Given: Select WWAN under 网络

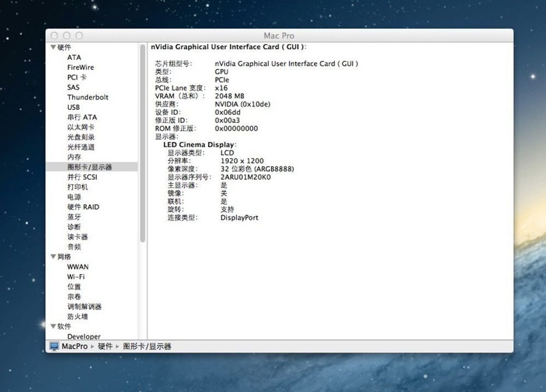Looking at the screenshot, I should tap(78, 267).
